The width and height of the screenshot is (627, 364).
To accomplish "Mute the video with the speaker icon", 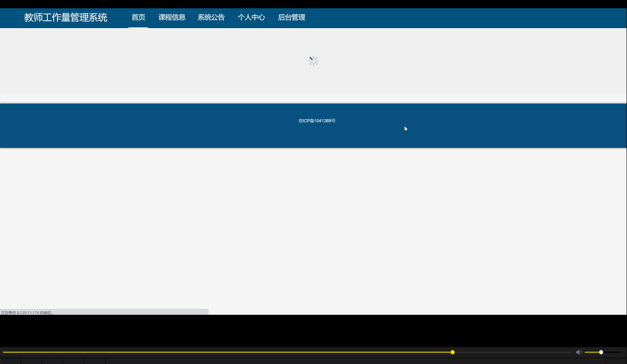I will [x=579, y=352].
